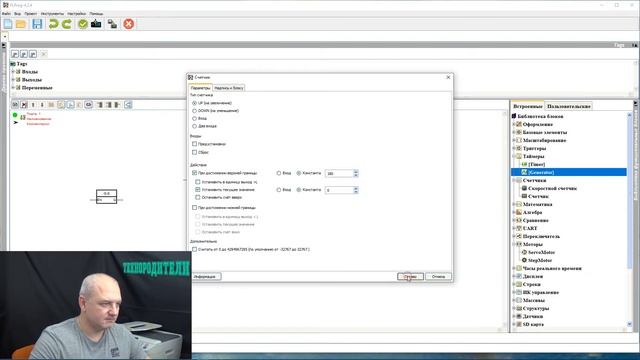Enable count from 0 to 4294967295 checkbox
Screen dimensions: 640x360
(194, 249)
